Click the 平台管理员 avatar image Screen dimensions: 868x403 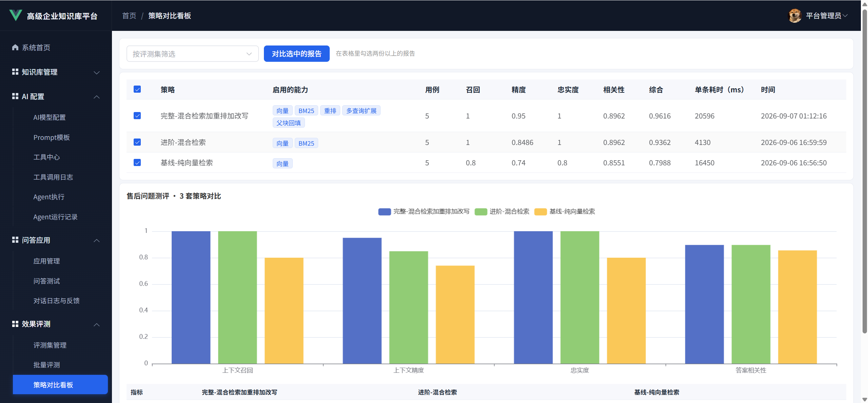tap(795, 16)
